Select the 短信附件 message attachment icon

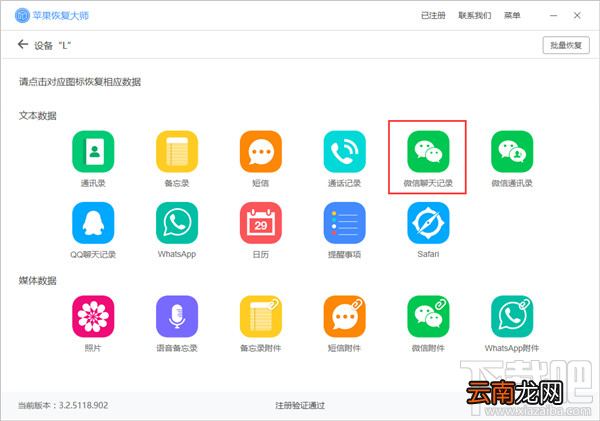tap(344, 316)
